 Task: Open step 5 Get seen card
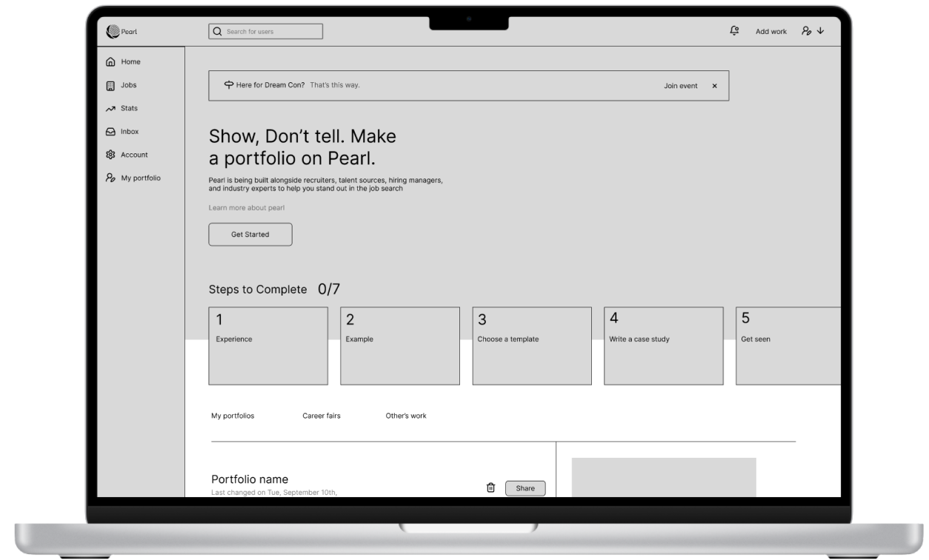(788, 346)
